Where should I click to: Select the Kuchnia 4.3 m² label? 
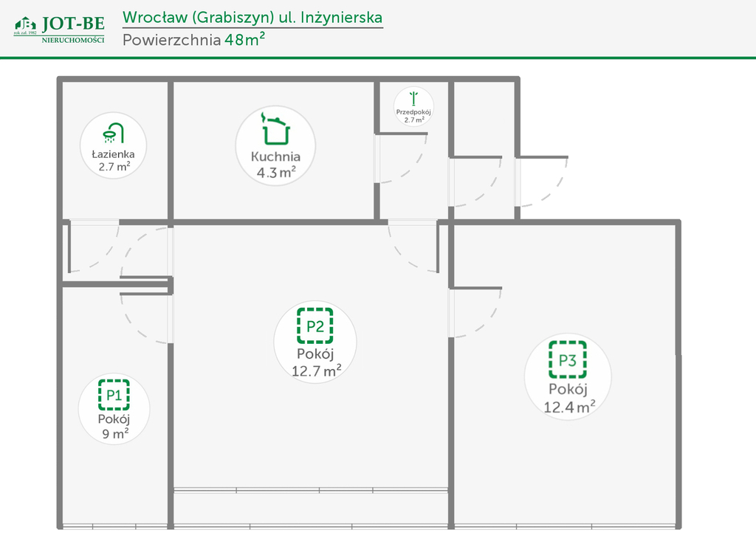click(275, 164)
